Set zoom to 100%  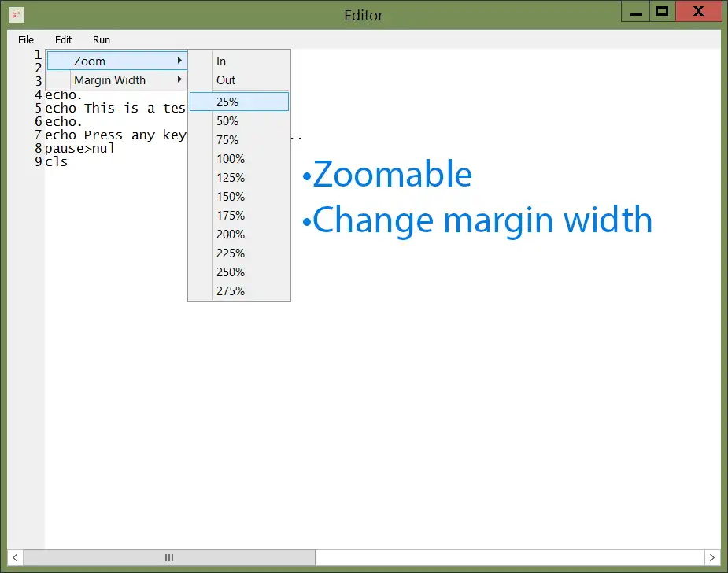click(x=239, y=159)
